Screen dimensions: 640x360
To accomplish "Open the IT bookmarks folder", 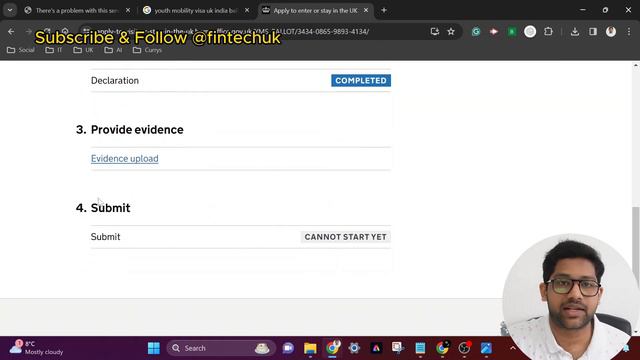I will pyautogui.click(x=54, y=50).
